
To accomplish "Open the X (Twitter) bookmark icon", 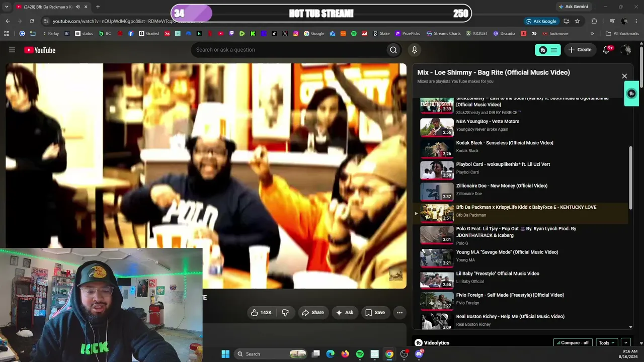I will tap(285, 34).
